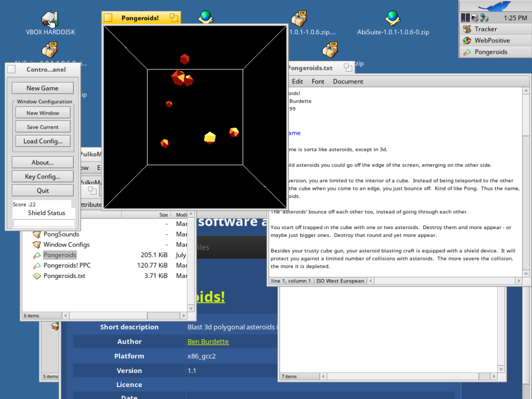Screen dimensions: 532x399
Task: Click the Shield Status bar
Action: (x=44, y=223)
